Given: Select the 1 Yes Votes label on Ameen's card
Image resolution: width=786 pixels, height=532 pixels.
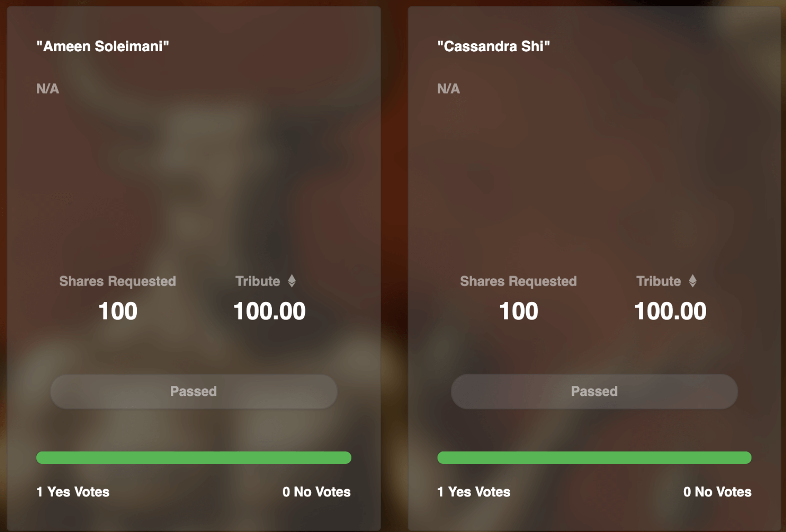Looking at the screenshot, I should click(73, 492).
